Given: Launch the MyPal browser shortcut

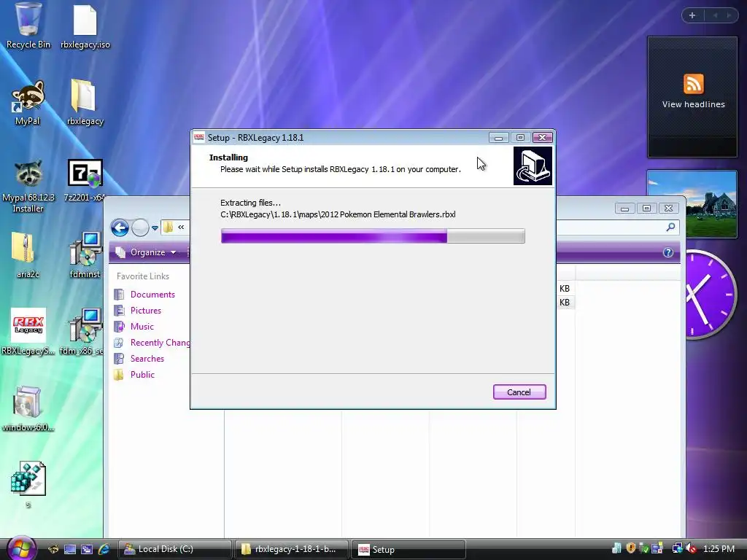Looking at the screenshot, I should [x=28, y=103].
